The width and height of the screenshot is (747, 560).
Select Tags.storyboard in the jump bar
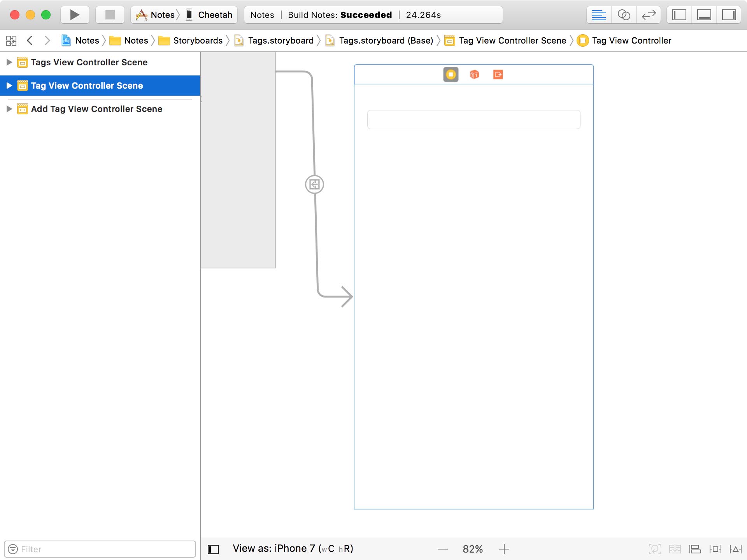pos(279,40)
